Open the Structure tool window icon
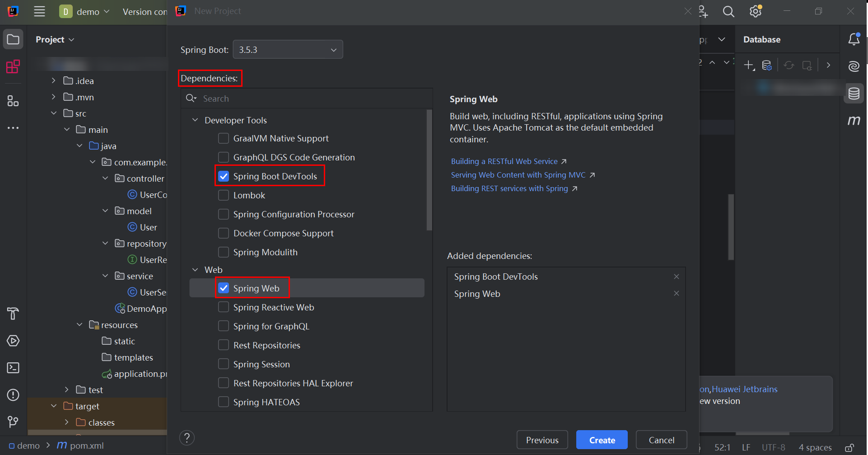The width and height of the screenshot is (868, 455). pyautogui.click(x=13, y=101)
